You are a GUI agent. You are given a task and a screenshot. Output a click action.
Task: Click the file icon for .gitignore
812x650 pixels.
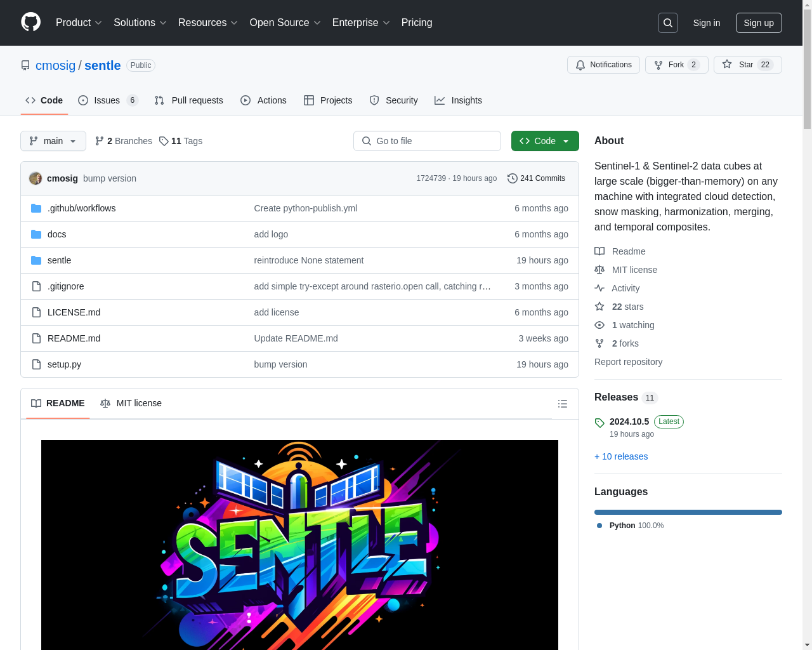(x=36, y=286)
